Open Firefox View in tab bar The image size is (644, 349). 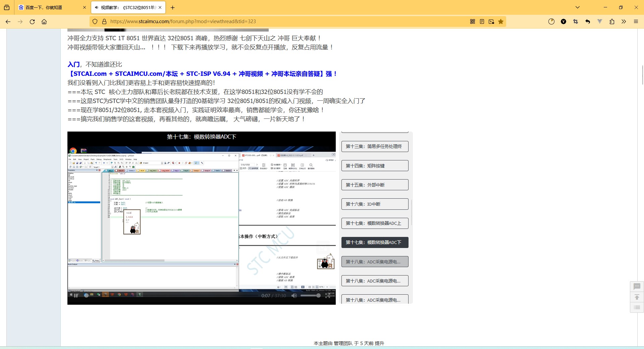tap(7, 7)
